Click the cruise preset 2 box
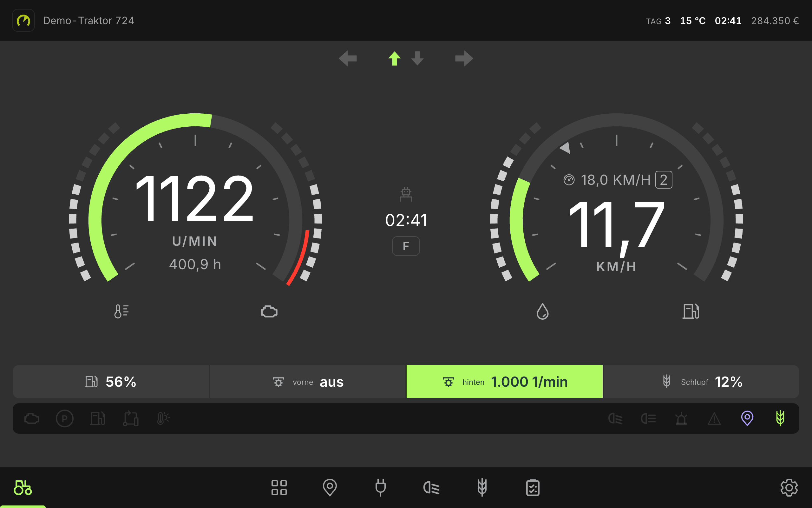812x508 pixels. point(664,180)
